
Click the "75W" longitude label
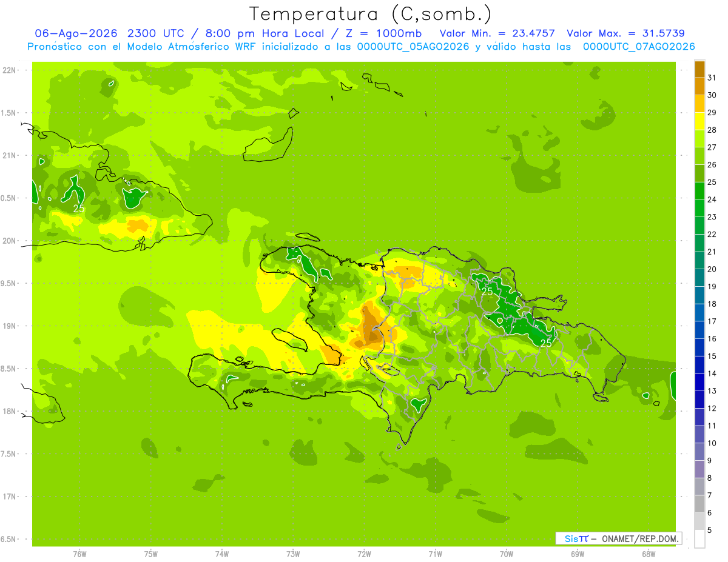[x=151, y=554]
